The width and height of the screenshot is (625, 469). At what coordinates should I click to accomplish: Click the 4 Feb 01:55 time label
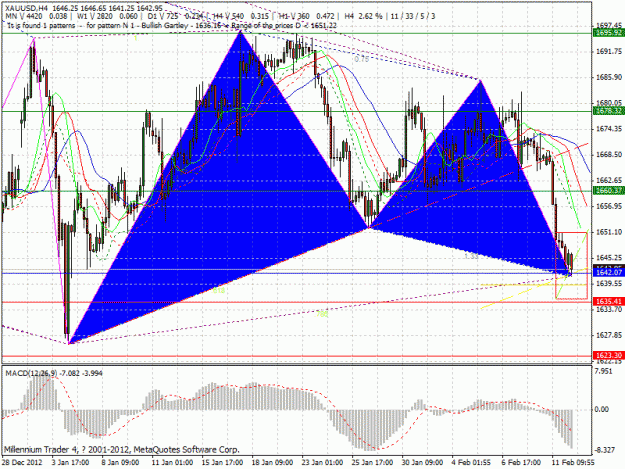[x=471, y=463]
